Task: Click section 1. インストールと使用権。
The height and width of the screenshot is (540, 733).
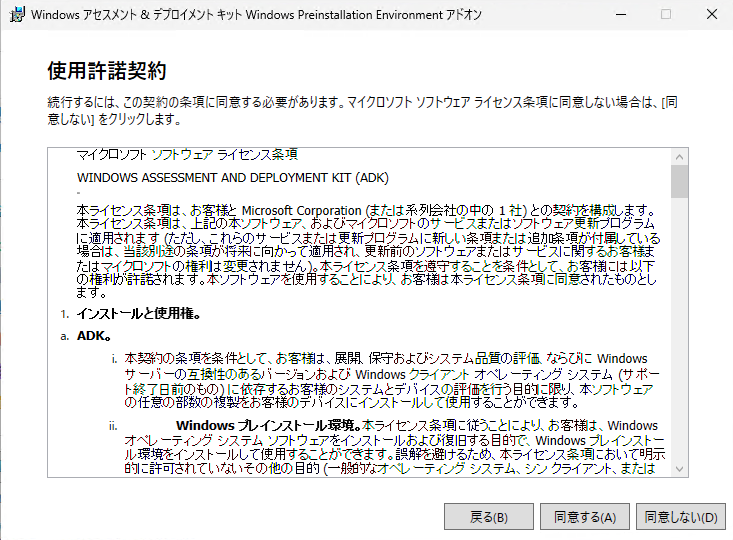Action: [138, 313]
